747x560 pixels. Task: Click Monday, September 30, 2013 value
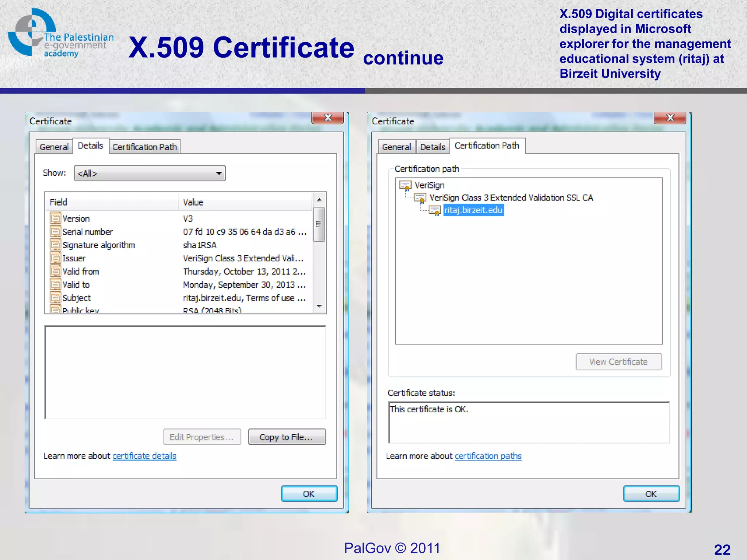point(244,284)
